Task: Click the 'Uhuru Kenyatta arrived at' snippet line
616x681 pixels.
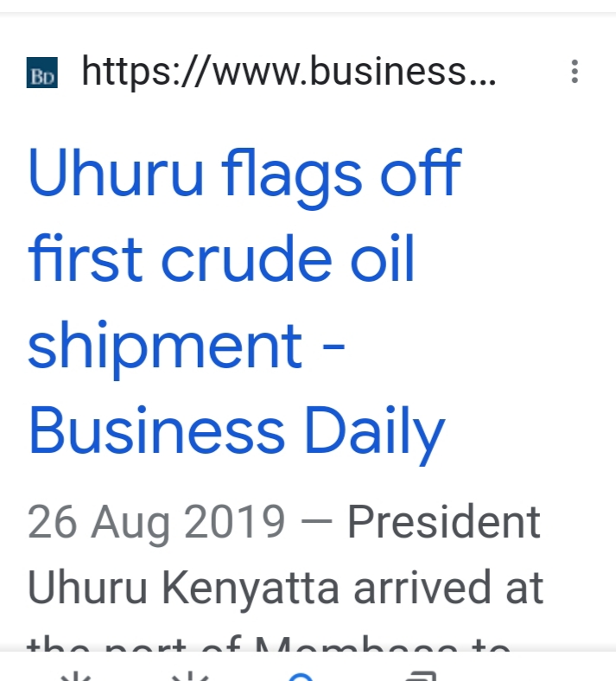Action: click(286, 588)
